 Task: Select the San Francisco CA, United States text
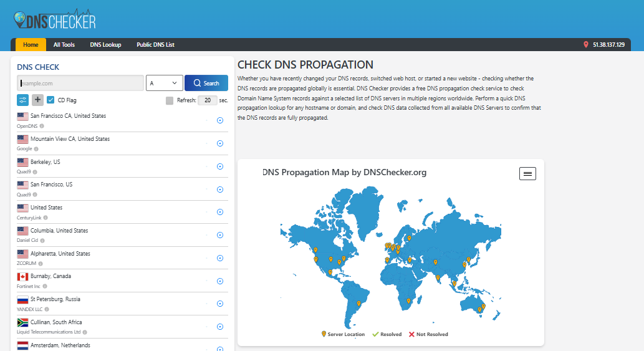68,116
